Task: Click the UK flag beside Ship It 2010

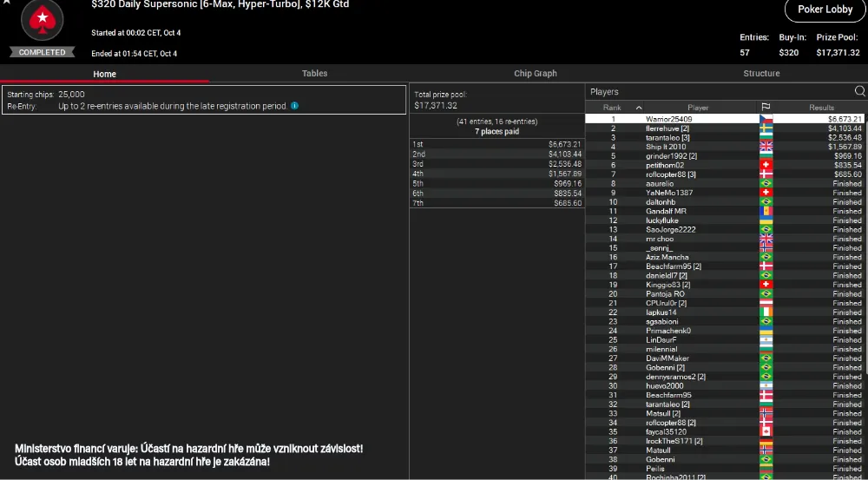Action: [766, 147]
